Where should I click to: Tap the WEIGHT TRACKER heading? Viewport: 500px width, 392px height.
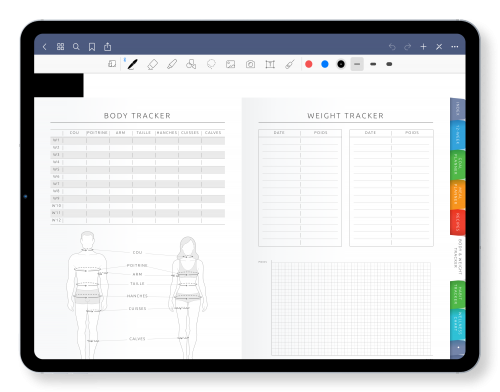tap(345, 116)
